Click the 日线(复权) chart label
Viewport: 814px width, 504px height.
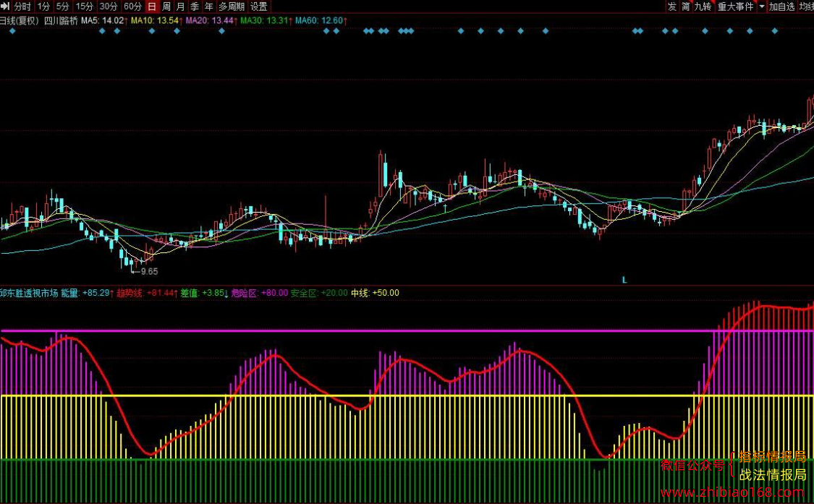pyautogui.click(x=20, y=21)
